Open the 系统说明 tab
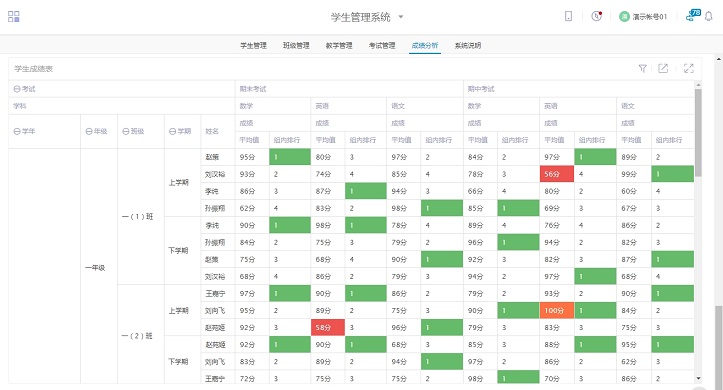 [468, 45]
